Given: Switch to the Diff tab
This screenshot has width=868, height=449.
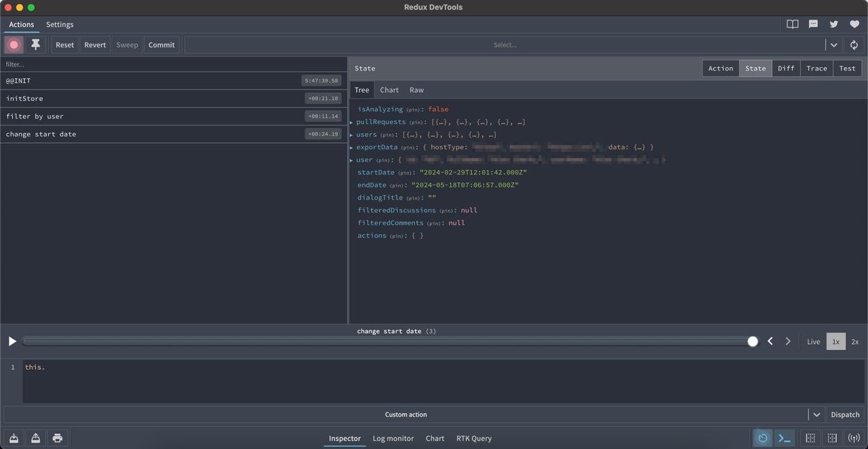Looking at the screenshot, I should (785, 68).
